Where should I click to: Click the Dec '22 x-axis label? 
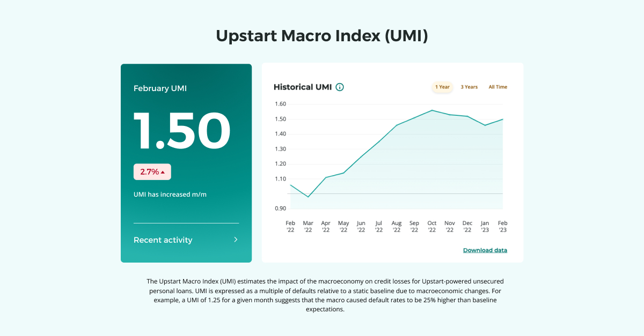tap(467, 226)
